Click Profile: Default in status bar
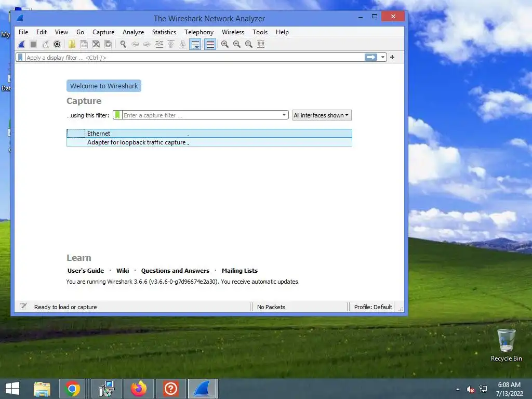Screen dimensions: 532x399 [x=373, y=307]
